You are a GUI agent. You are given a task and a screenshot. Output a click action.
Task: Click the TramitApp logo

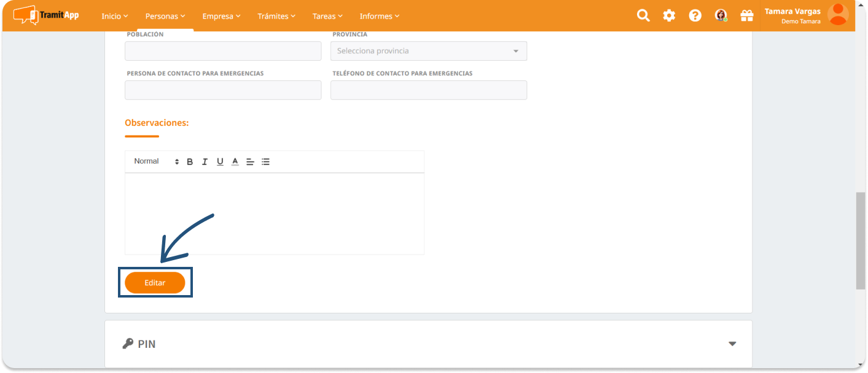[46, 15]
